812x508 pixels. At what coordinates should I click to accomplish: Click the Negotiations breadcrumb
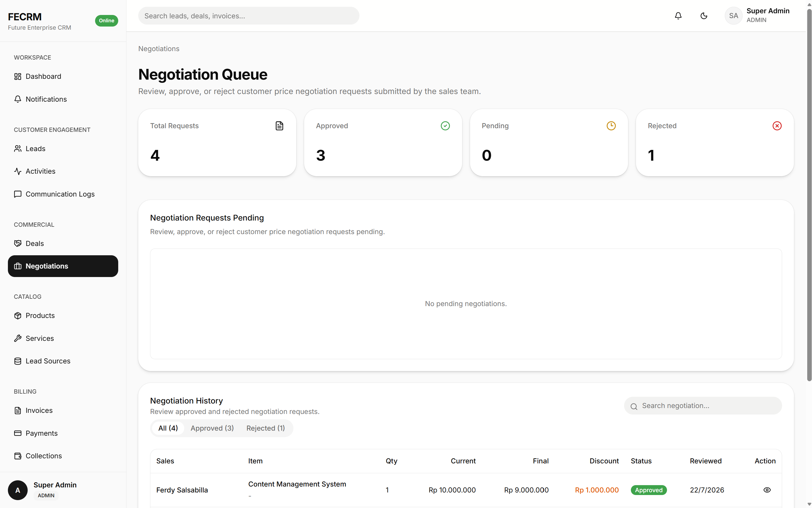point(159,49)
